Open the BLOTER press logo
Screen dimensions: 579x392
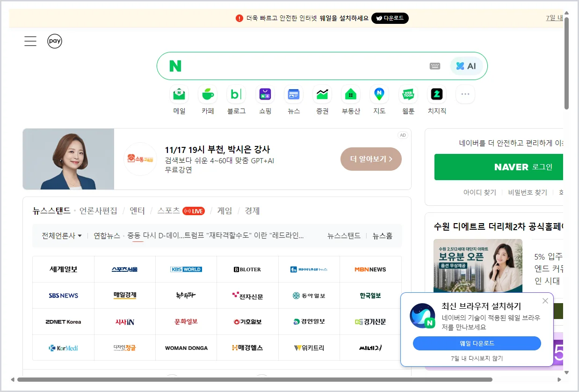pyautogui.click(x=247, y=269)
